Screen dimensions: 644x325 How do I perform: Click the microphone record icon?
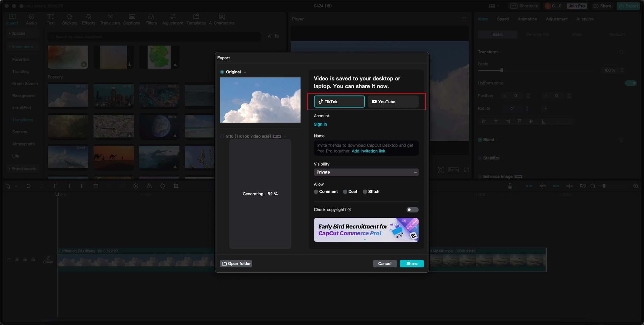tap(510, 186)
